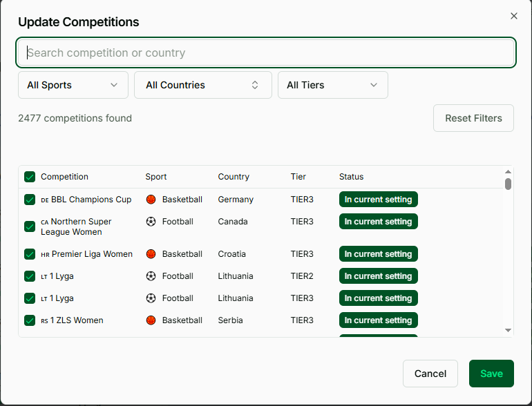The image size is (532, 406).
Task: Click the RS country code by 1 ZLS Women
Action: 44,321
